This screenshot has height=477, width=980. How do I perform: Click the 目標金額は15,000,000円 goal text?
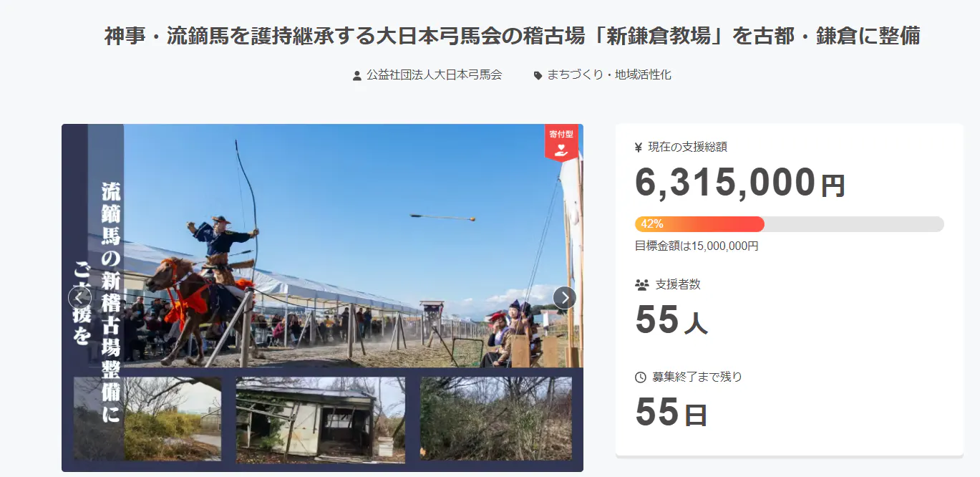click(697, 246)
